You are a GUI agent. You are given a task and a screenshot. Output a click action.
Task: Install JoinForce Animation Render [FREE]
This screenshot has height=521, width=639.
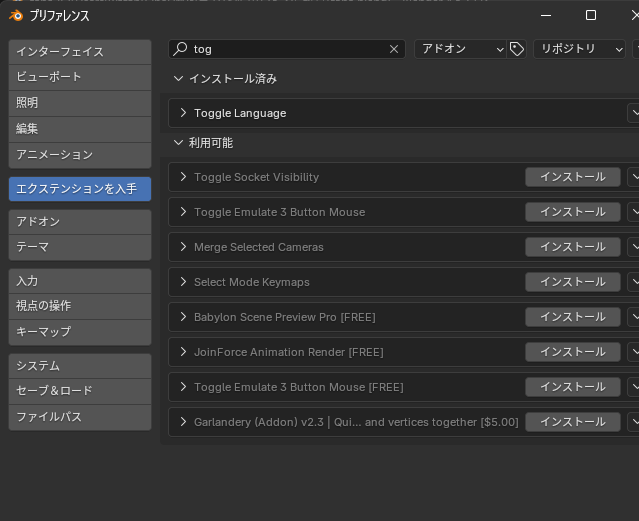pos(572,352)
